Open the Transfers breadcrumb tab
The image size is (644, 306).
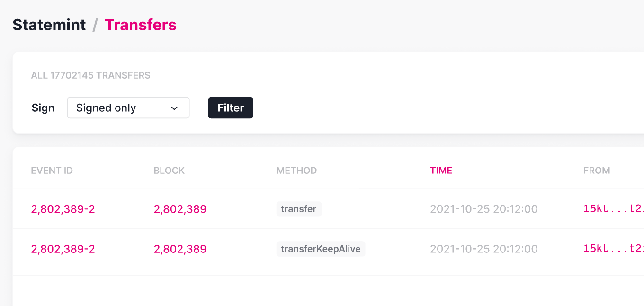141,25
